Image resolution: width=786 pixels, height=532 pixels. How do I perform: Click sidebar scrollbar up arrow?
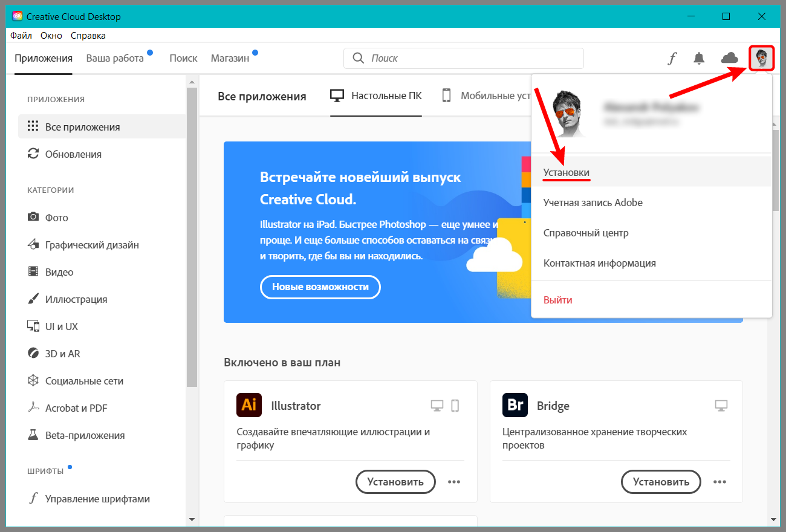tap(192, 81)
